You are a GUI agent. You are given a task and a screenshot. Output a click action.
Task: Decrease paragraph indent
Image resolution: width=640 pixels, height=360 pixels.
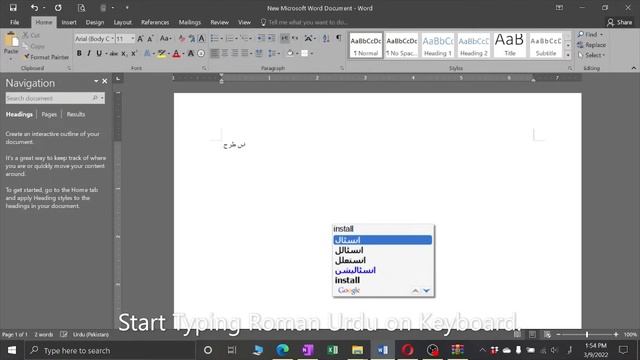point(261,38)
